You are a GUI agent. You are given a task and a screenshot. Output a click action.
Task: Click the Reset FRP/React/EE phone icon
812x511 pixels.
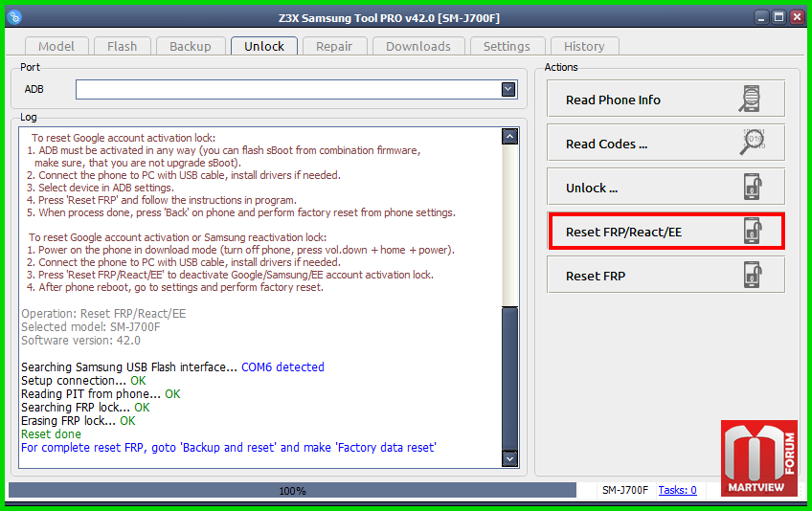(x=753, y=231)
